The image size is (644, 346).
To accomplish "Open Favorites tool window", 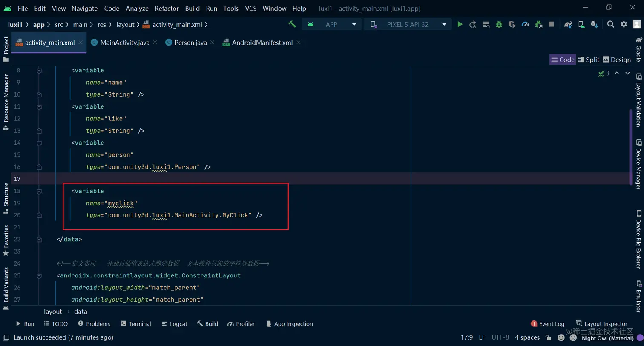I will 6,240.
